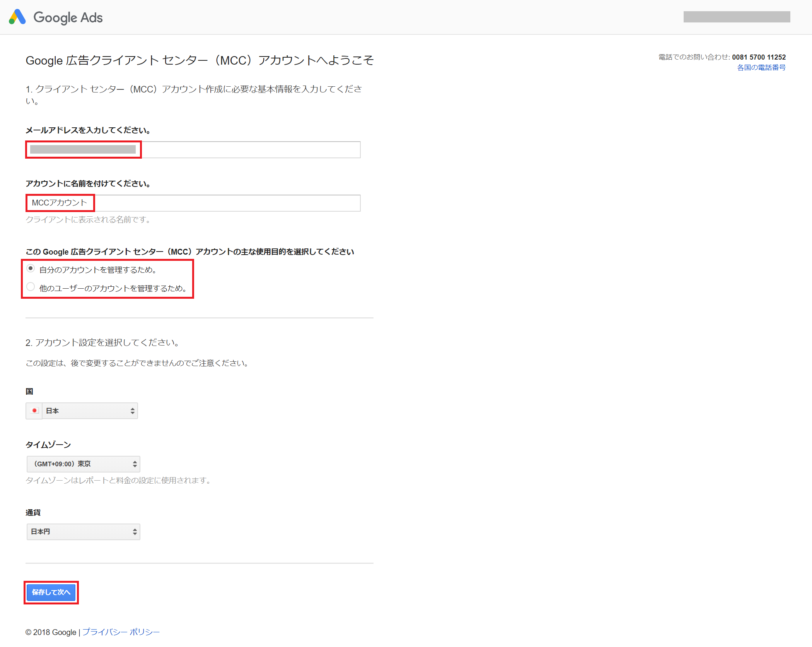Click the label 自分のアカウントを管理するため。

coord(98,270)
